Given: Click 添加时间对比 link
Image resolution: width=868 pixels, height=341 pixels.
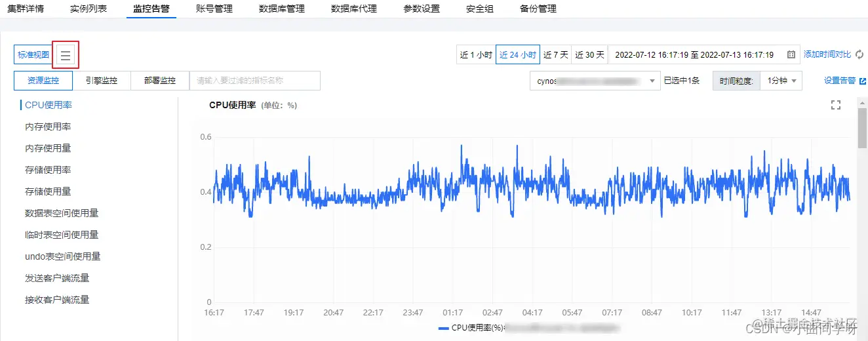Looking at the screenshot, I should tap(827, 55).
